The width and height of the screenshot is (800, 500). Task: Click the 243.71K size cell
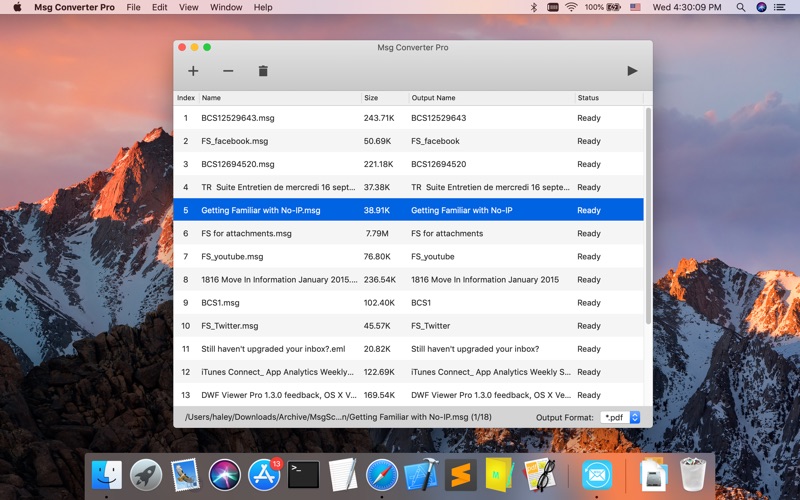pyautogui.click(x=379, y=118)
